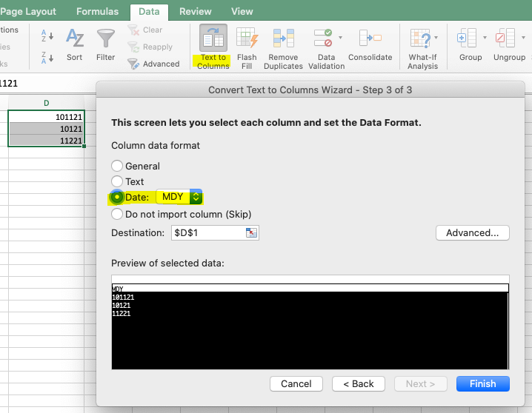
Task: Toggle the Filter funnel
Action: [105, 44]
